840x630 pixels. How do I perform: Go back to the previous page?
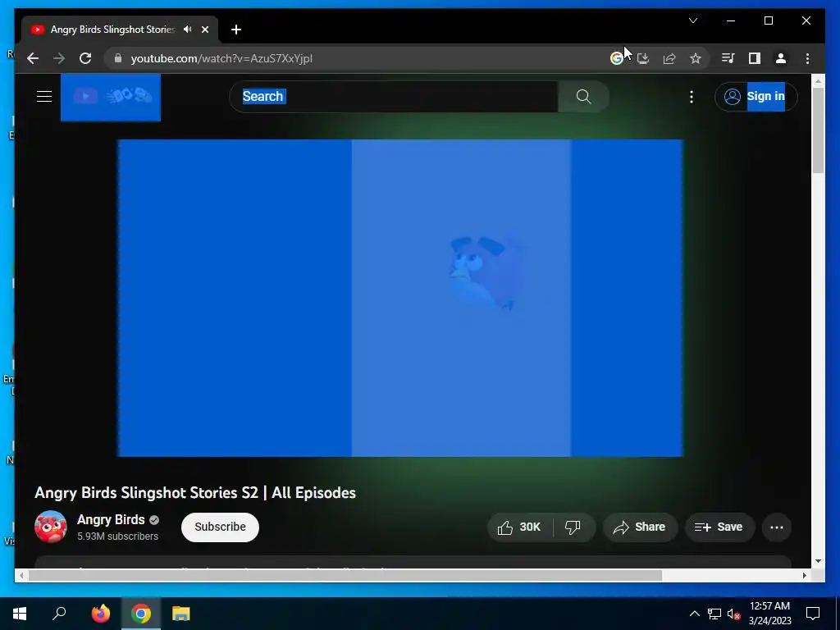click(x=33, y=58)
